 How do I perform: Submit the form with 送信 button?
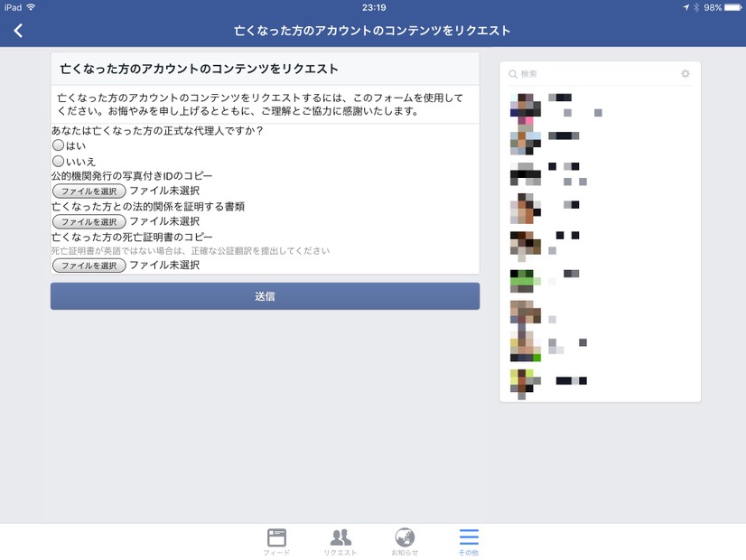click(x=265, y=296)
